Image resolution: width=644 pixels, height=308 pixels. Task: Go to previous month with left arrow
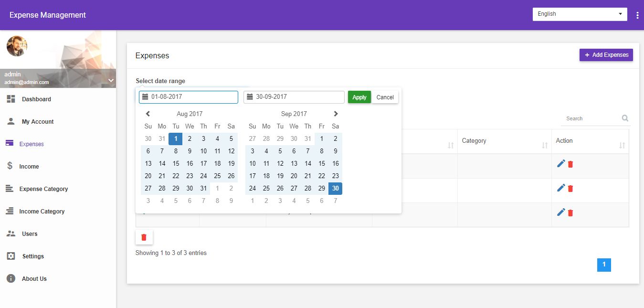(x=148, y=114)
